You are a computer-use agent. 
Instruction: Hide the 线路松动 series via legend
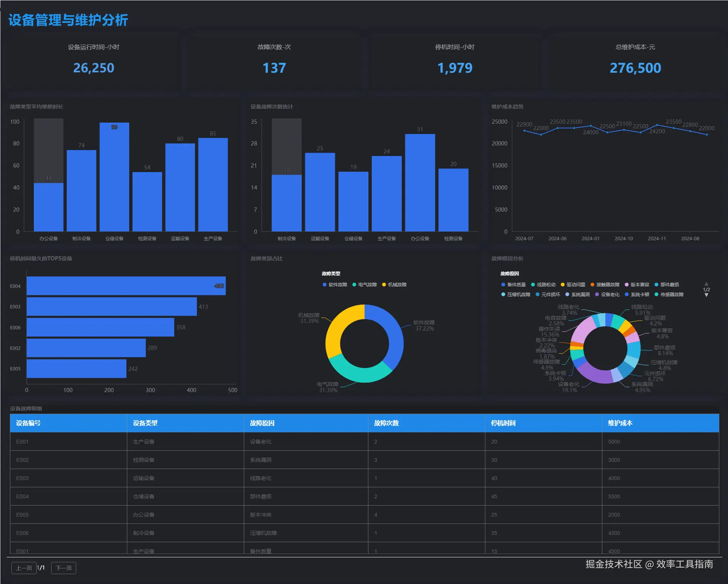543,285
